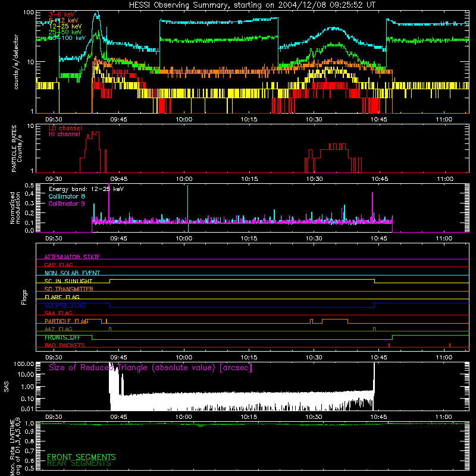Click the PARTICLE_FLAG label
Image resolution: width=476 pixels, height=476 pixels.
tap(67, 321)
